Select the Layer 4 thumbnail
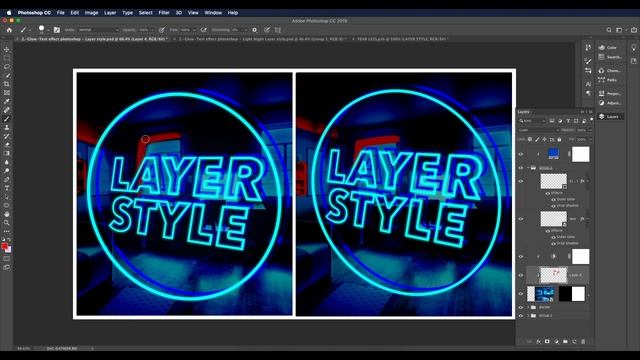 click(553, 275)
